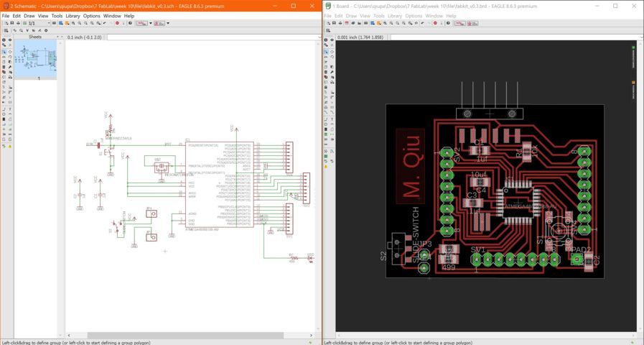Click ERC warning icon at palette bottom
644x345 pixels.
10,147
